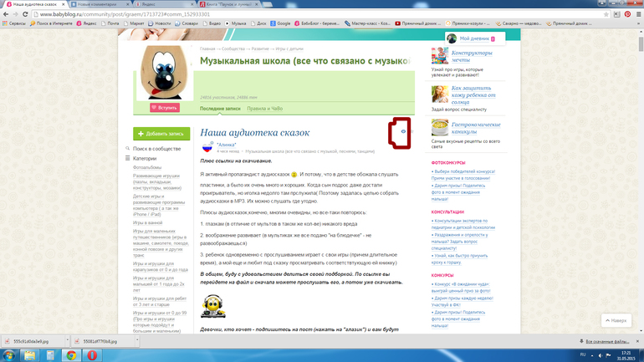
Task: Open Фотоальбомы category
Action: pyautogui.click(x=147, y=167)
